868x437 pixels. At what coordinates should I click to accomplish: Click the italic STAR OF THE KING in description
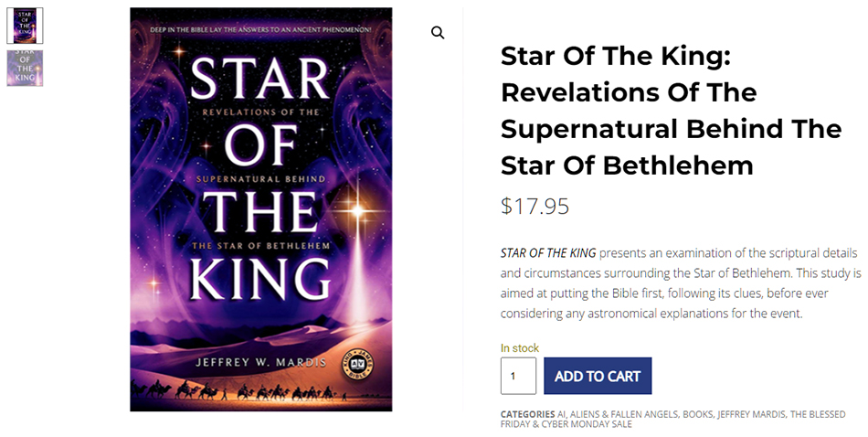(548, 252)
